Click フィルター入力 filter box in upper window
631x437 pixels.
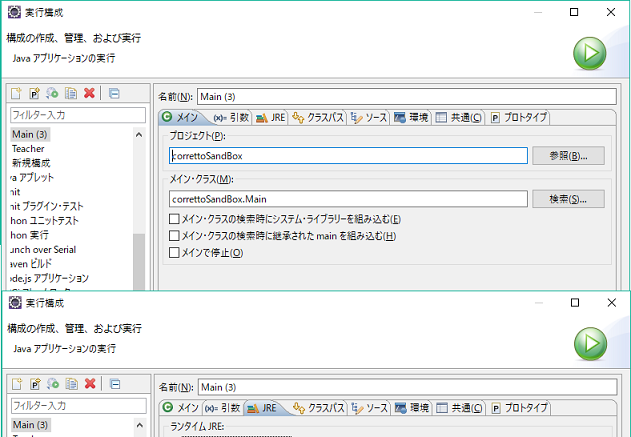coord(78,115)
